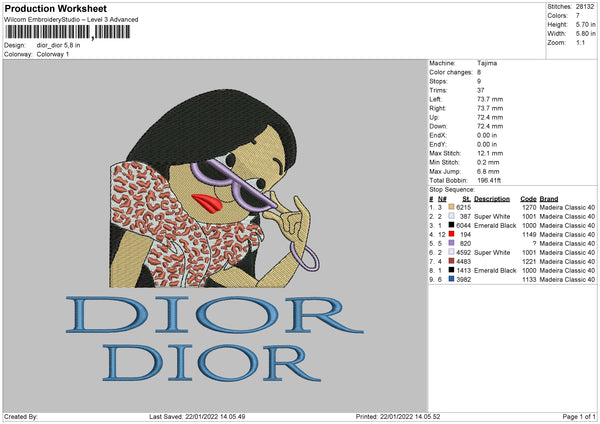This screenshot has height=424, width=600.
Task: Select thread code 1270
Action: coord(529,207)
